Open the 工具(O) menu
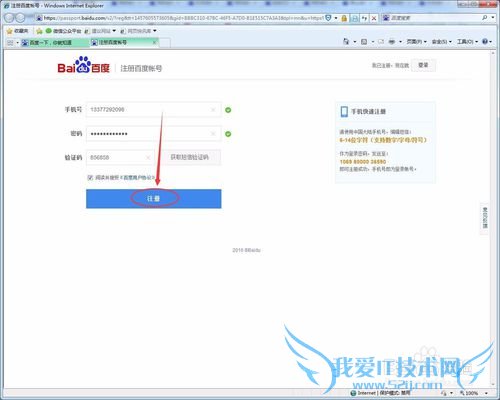 (x=467, y=42)
